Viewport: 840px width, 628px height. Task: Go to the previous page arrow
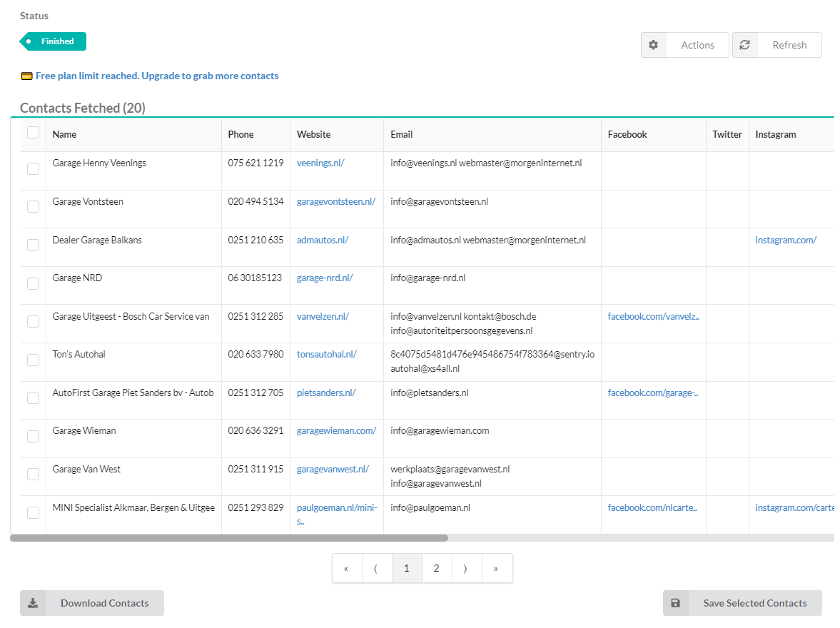pos(376,569)
